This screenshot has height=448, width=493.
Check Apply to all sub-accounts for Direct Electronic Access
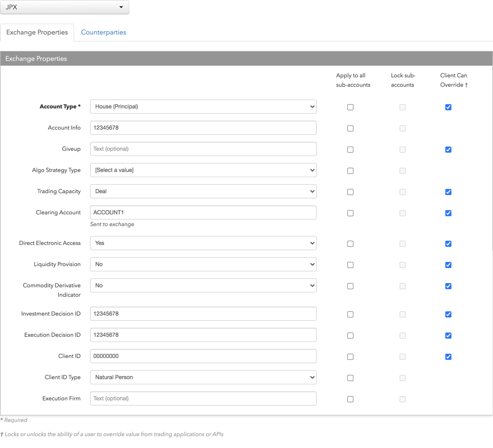350,244
